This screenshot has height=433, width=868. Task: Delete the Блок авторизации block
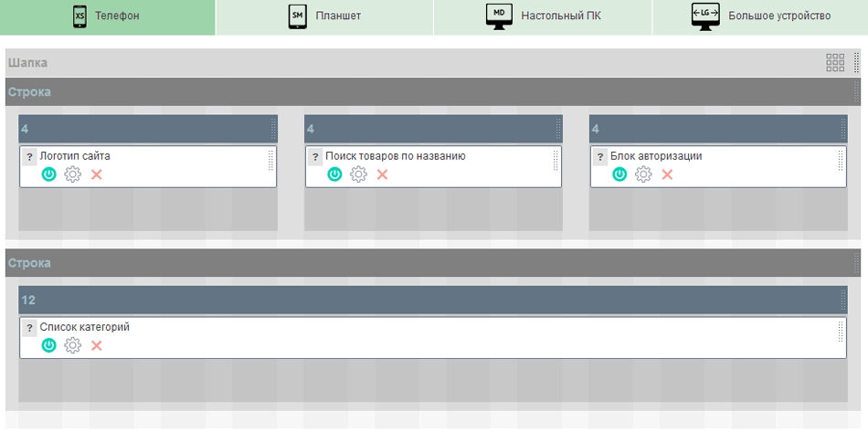[667, 174]
